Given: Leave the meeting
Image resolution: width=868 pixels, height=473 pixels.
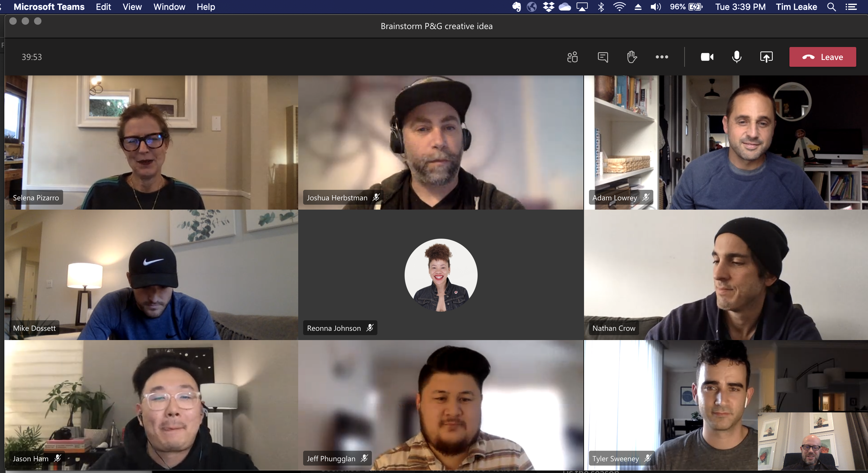Looking at the screenshot, I should [822, 57].
